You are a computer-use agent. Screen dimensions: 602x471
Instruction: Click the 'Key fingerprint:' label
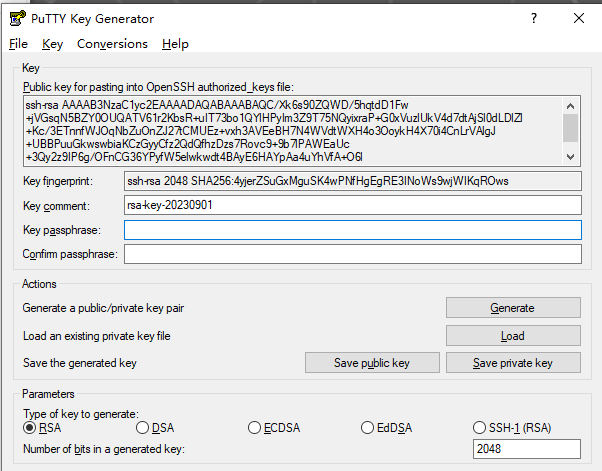tap(58, 181)
